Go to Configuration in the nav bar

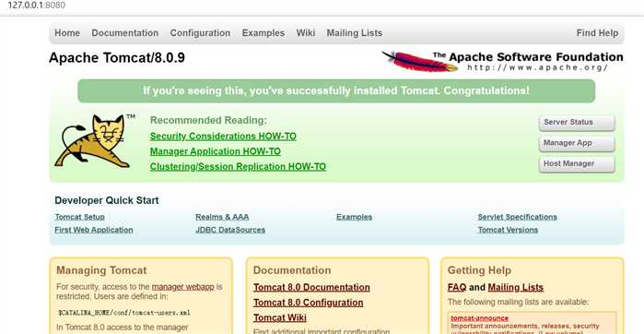(200, 33)
